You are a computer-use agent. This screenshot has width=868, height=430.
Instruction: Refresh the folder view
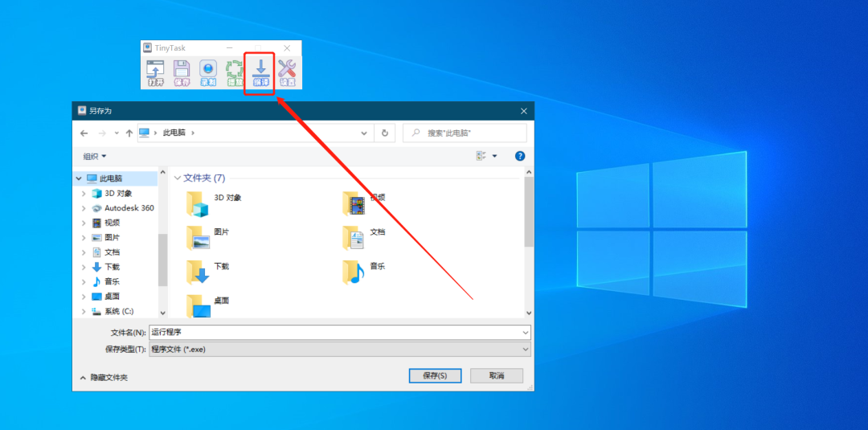pos(385,133)
